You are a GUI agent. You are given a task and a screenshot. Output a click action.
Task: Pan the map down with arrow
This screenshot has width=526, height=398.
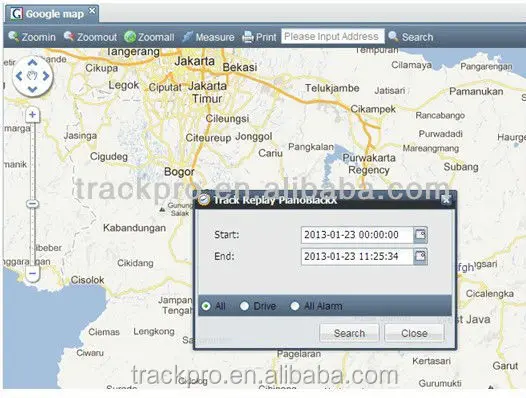[32, 89]
